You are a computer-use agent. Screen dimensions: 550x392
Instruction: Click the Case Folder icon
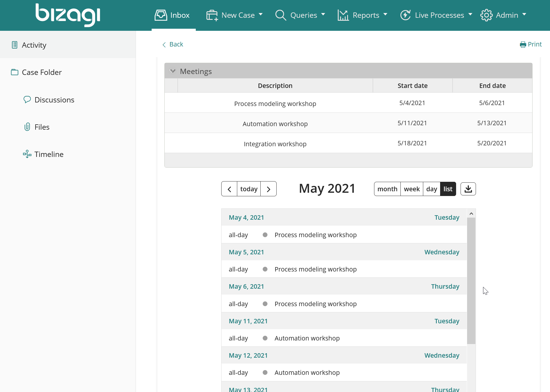(x=15, y=72)
